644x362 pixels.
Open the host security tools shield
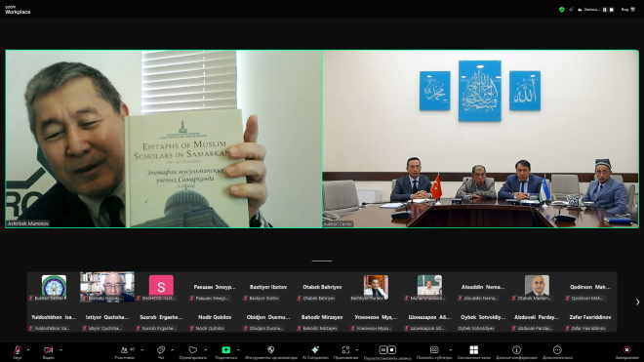tap(270, 350)
